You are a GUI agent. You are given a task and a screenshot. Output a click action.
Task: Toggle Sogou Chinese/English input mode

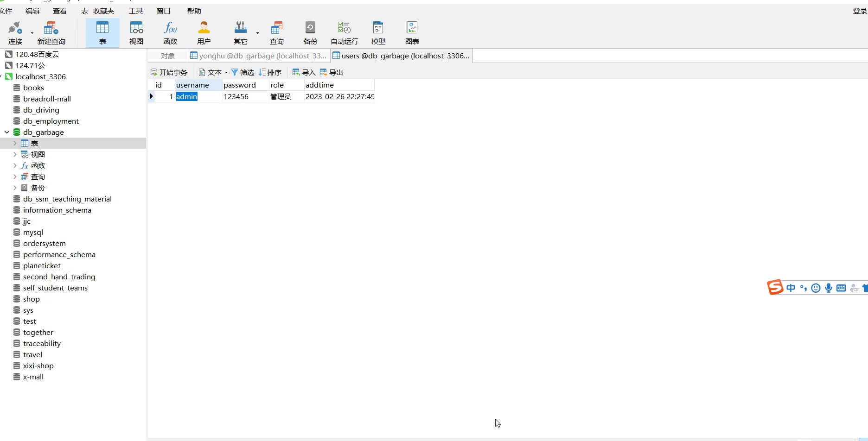click(x=791, y=288)
